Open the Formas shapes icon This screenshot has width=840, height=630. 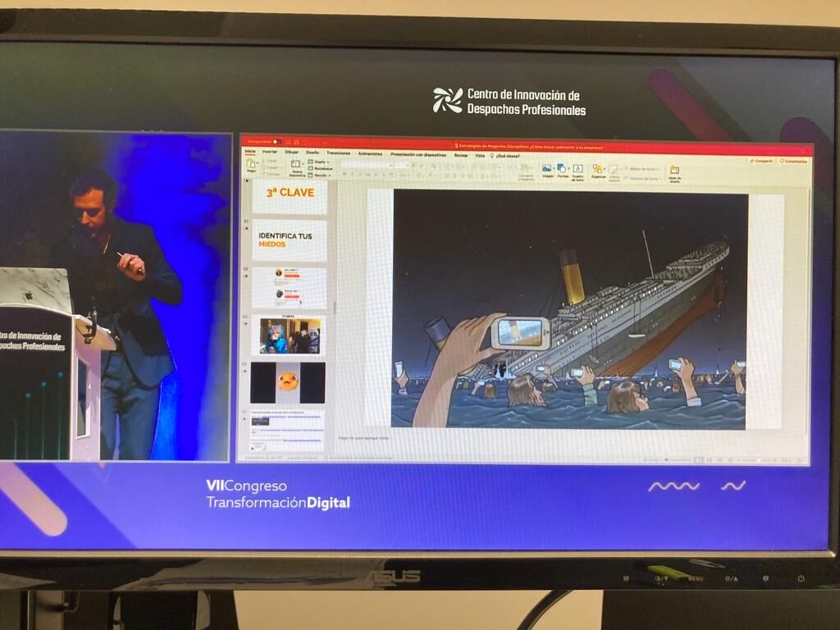[561, 168]
